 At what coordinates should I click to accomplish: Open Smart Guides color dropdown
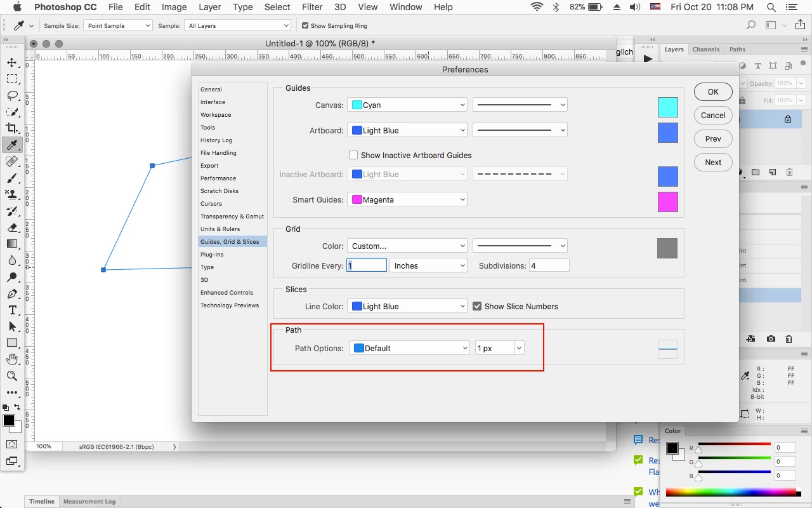pyautogui.click(x=407, y=199)
